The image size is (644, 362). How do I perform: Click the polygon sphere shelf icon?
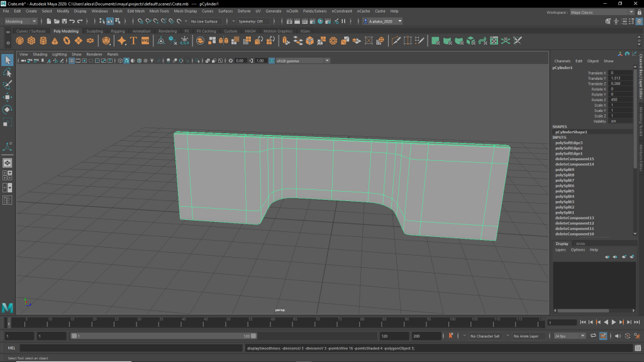19,41
